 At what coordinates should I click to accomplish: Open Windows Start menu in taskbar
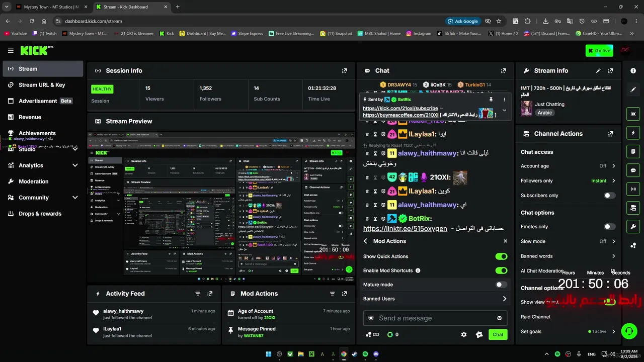[x=268, y=354]
